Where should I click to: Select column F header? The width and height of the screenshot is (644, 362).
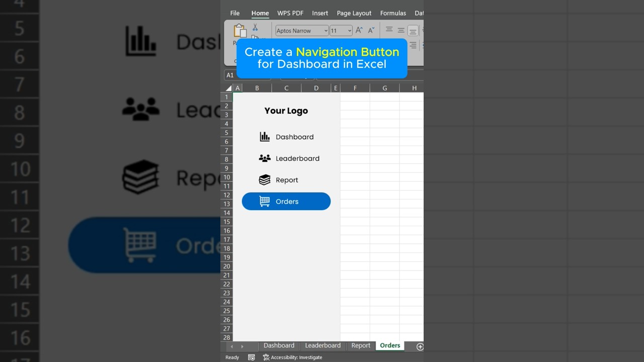355,88
